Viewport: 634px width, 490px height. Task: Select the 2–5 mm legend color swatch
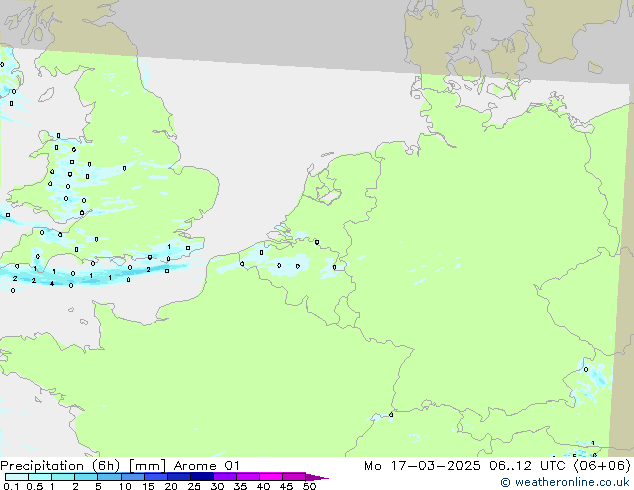tap(86, 477)
